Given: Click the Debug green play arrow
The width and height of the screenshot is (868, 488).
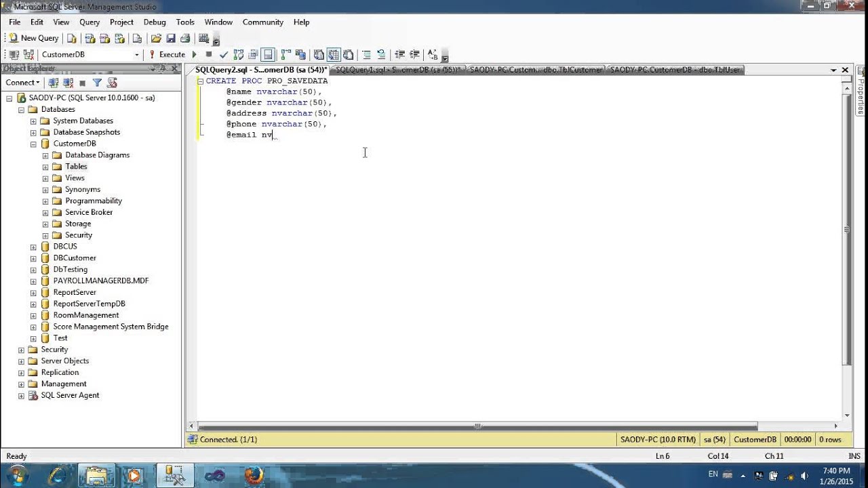Looking at the screenshot, I should coord(194,54).
